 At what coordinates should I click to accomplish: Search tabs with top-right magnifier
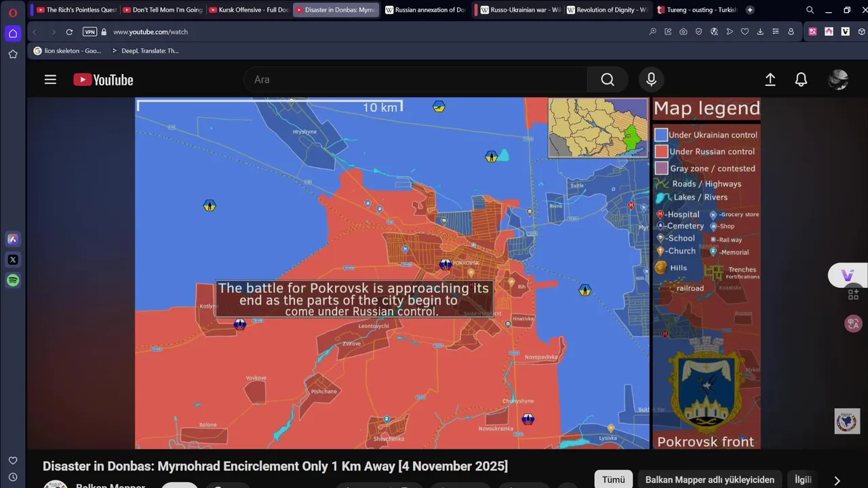(x=810, y=10)
